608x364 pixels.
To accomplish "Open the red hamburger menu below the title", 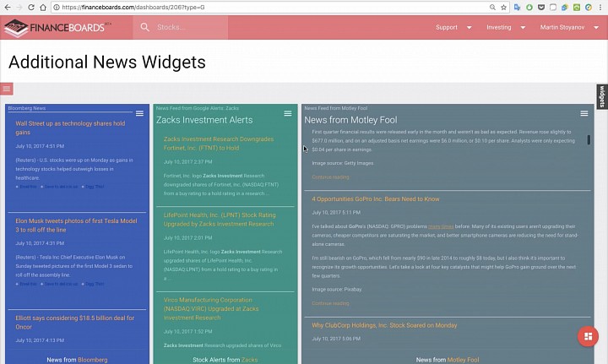I will (x=7, y=89).
